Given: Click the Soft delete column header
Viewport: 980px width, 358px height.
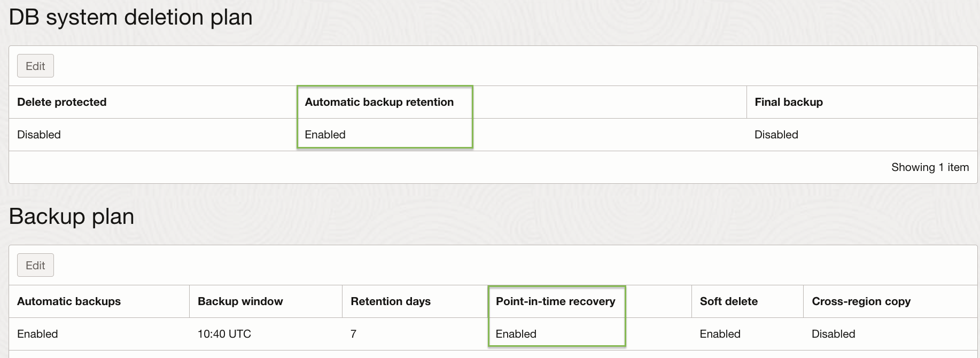Looking at the screenshot, I should tap(728, 301).
